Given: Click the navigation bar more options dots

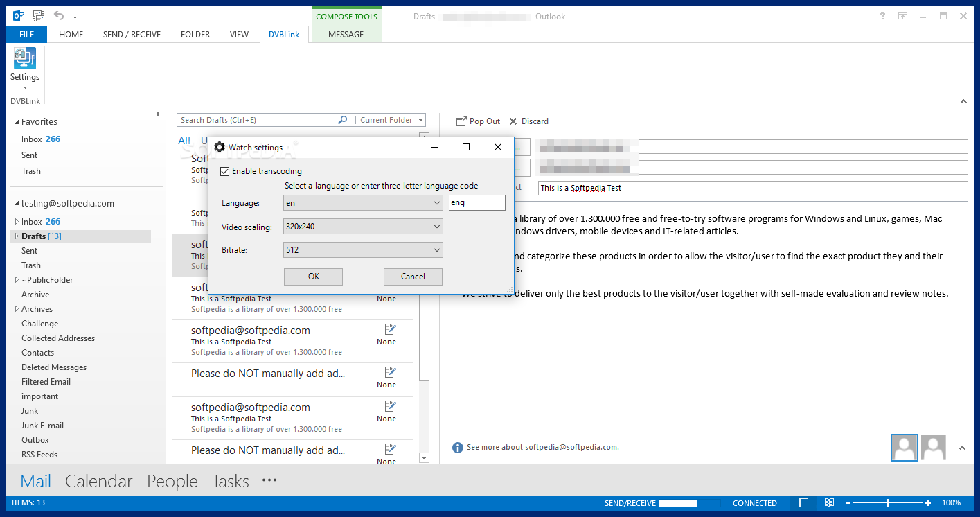Looking at the screenshot, I should pyautogui.click(x=269, y=480).
